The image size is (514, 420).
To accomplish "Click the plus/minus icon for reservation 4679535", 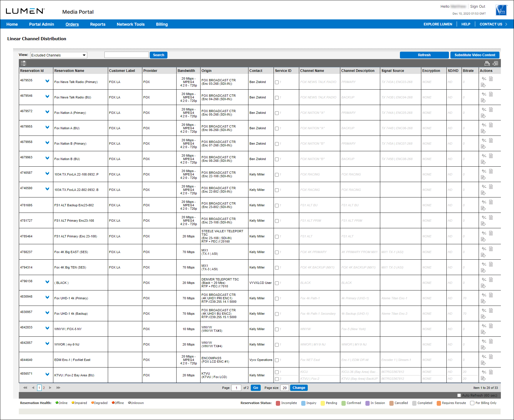I will point(484,79).
